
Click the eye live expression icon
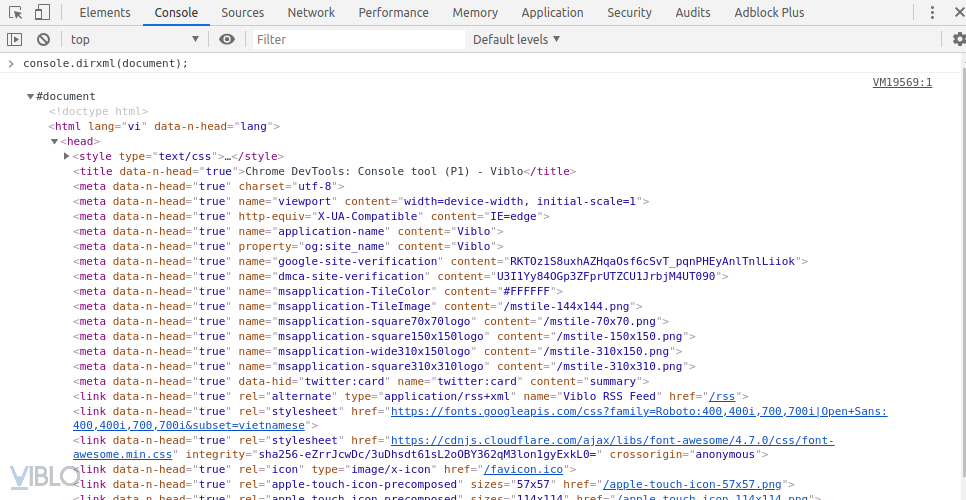coord(227,39)
